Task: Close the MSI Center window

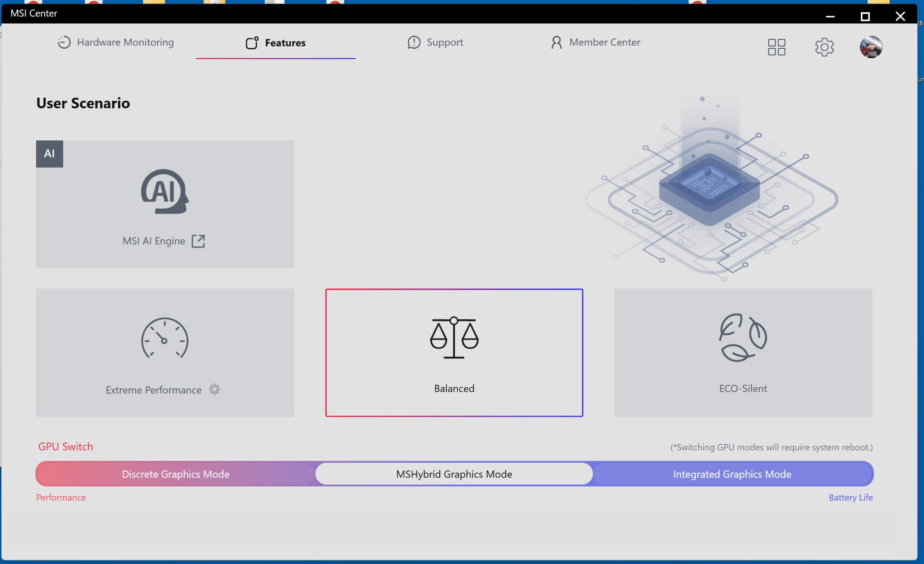Action: point(900,16)
